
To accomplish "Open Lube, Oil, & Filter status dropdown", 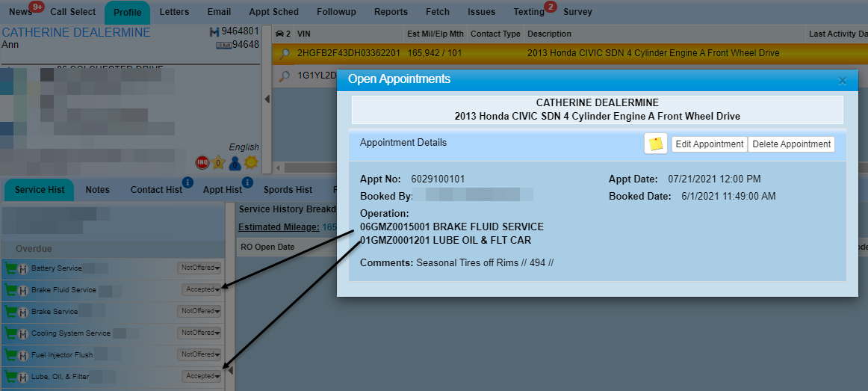I will tap(202, 377).
